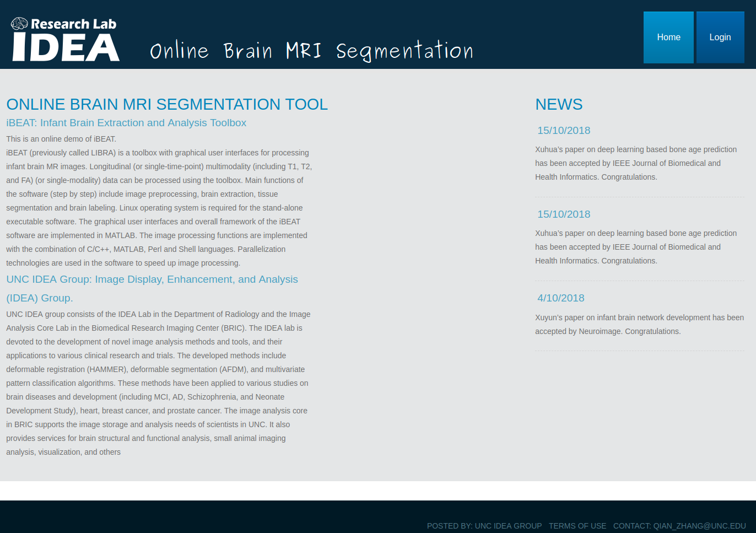Click the brain icon beside Research Lab
The width and height of the screenshot is (756, 533).
19,24
